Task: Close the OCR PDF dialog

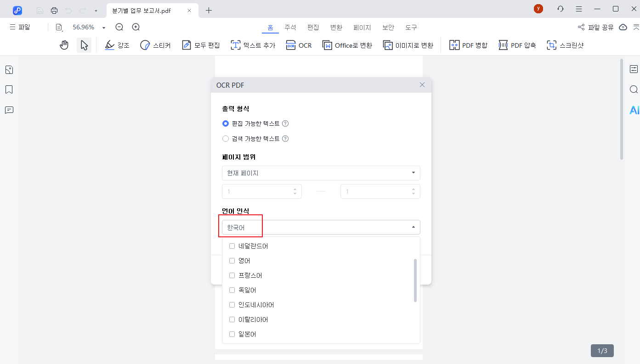Action: click(422, 84)
